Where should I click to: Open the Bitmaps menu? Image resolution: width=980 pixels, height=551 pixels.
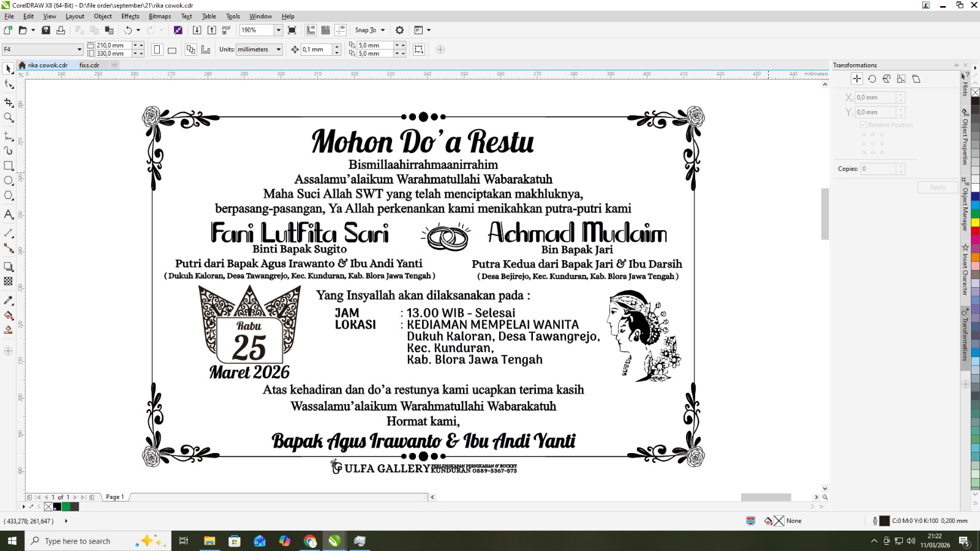tap(159, 17)
